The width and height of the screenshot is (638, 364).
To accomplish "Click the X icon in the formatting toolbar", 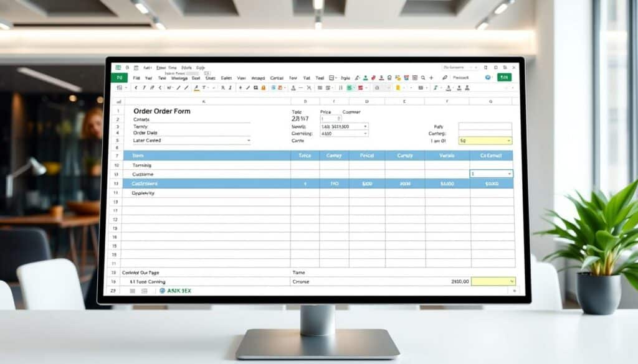I will 309,88.
